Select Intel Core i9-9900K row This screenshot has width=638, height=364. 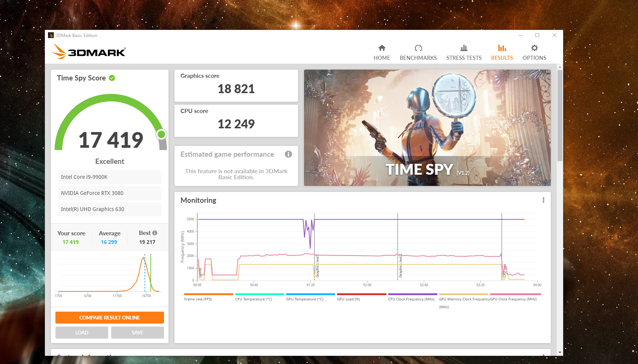[x=110, y=177]
